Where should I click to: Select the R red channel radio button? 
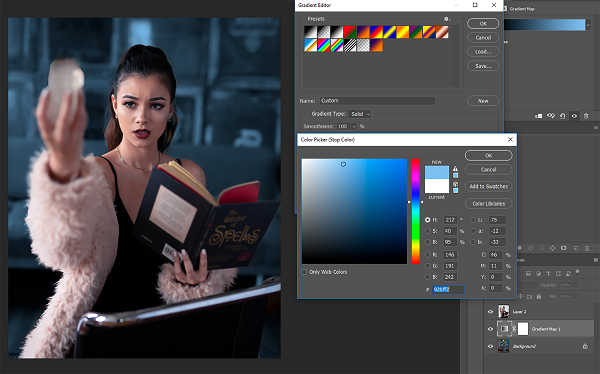[427, 255]
